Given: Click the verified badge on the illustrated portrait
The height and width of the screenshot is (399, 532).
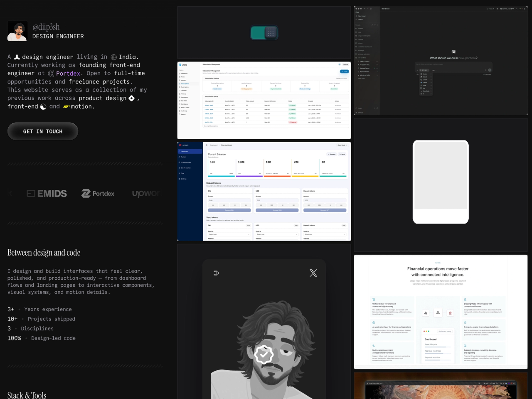Looking at the screenshot, I should coord(264,354).
